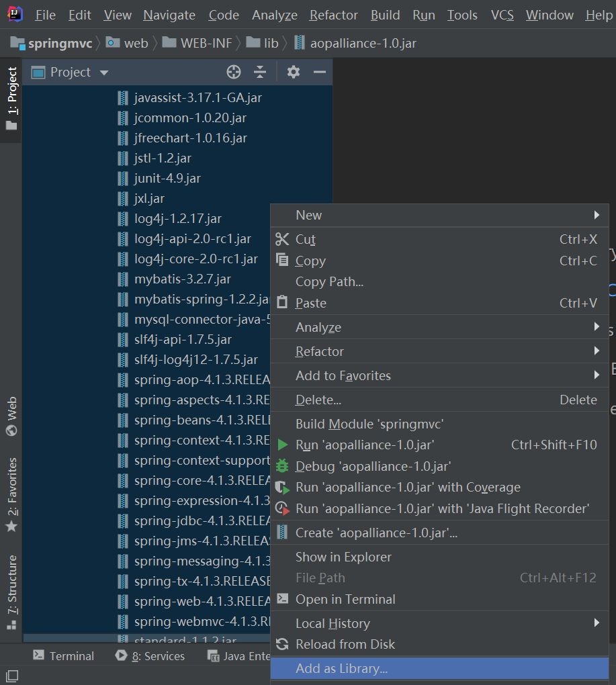Open the 7: Structure side tab
Image resolution: width=616 pixels, height=685 pixels.
pyautogui.click(x=11, y=592)
